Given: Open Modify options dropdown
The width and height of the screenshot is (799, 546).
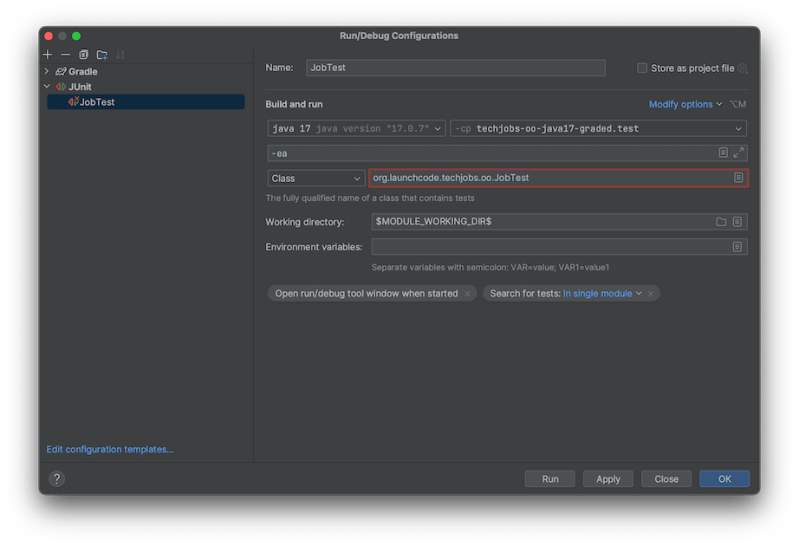Looking at the screenshot, I should [x=685, y=104].
